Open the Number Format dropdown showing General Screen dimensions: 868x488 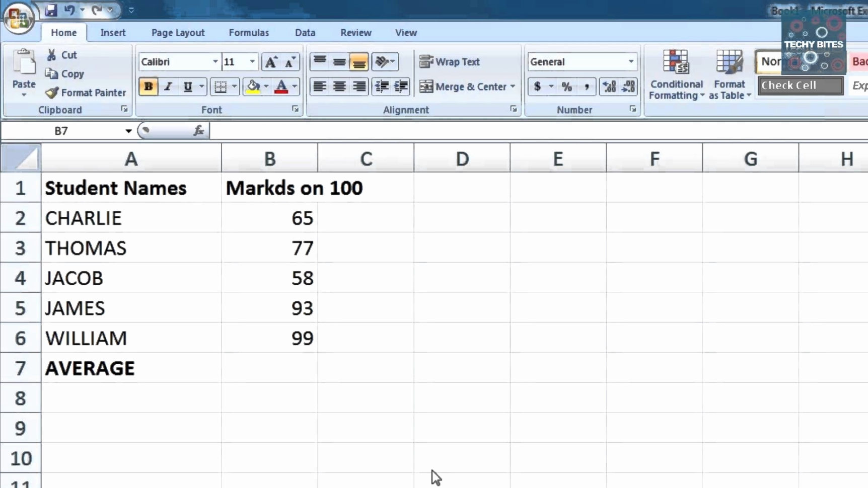631,61
